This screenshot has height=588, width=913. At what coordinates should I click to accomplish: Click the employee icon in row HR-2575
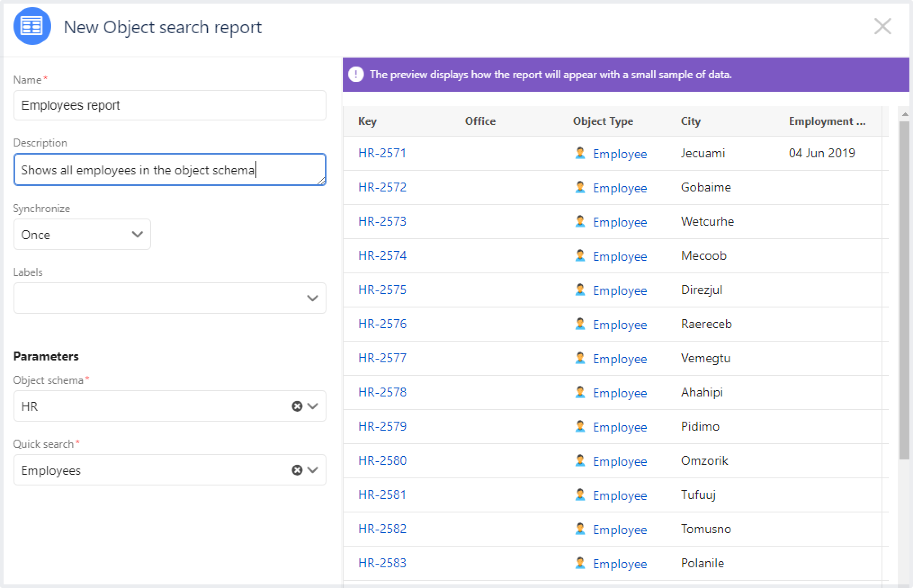[580, 290]
